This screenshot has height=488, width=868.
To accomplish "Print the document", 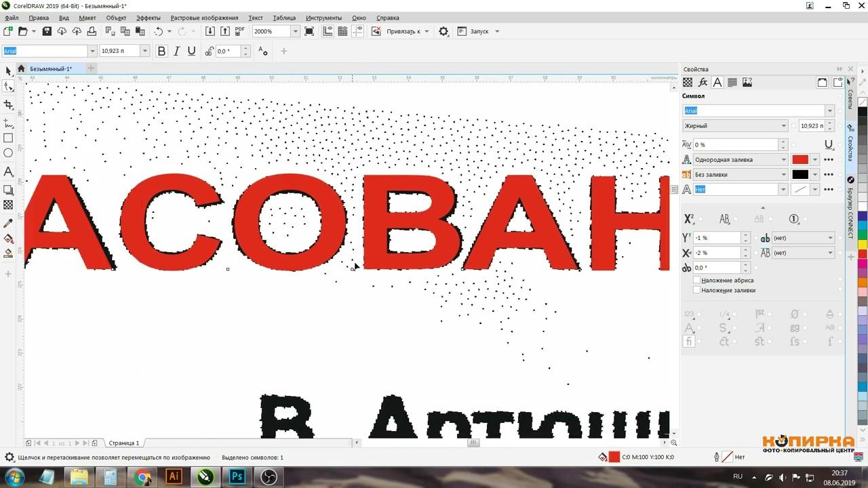I will point(92,31).
